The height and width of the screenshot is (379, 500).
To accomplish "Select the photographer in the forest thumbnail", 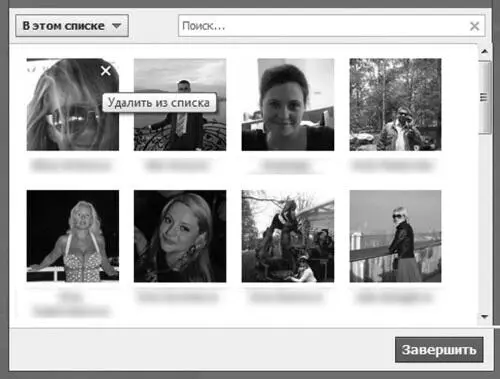I will [395, 105].
